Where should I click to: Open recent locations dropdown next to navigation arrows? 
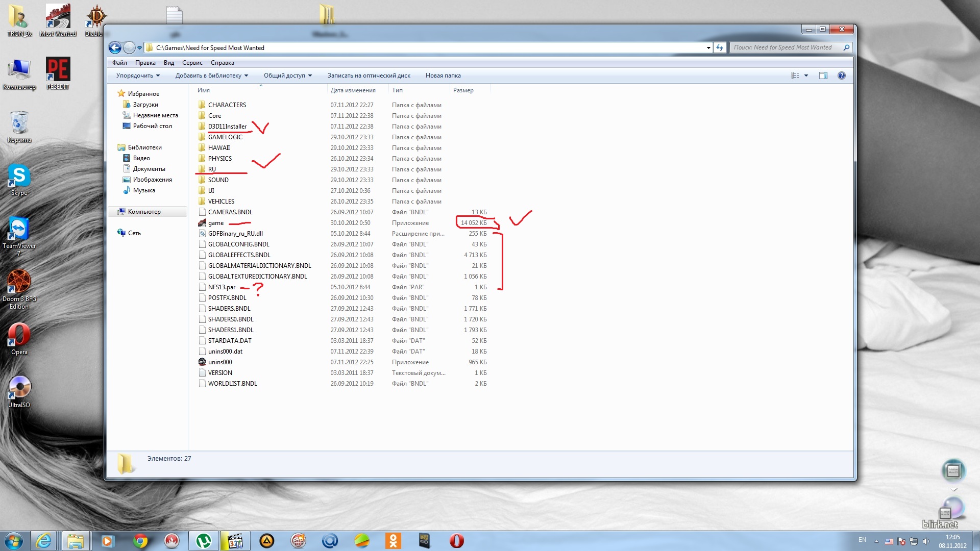139,48
